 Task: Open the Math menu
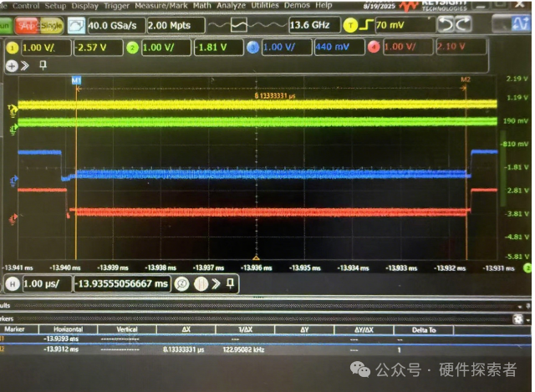tap(202, 6)
